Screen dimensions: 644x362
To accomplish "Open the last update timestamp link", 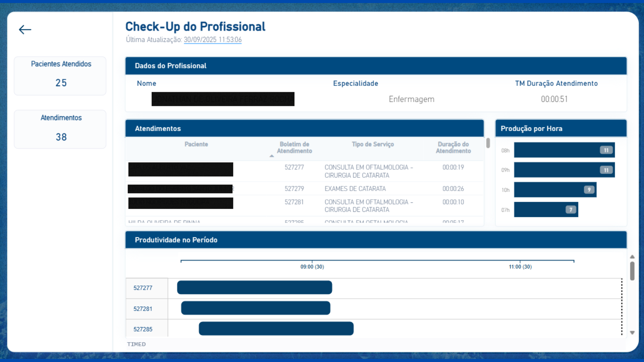I will tap(212, 40).
